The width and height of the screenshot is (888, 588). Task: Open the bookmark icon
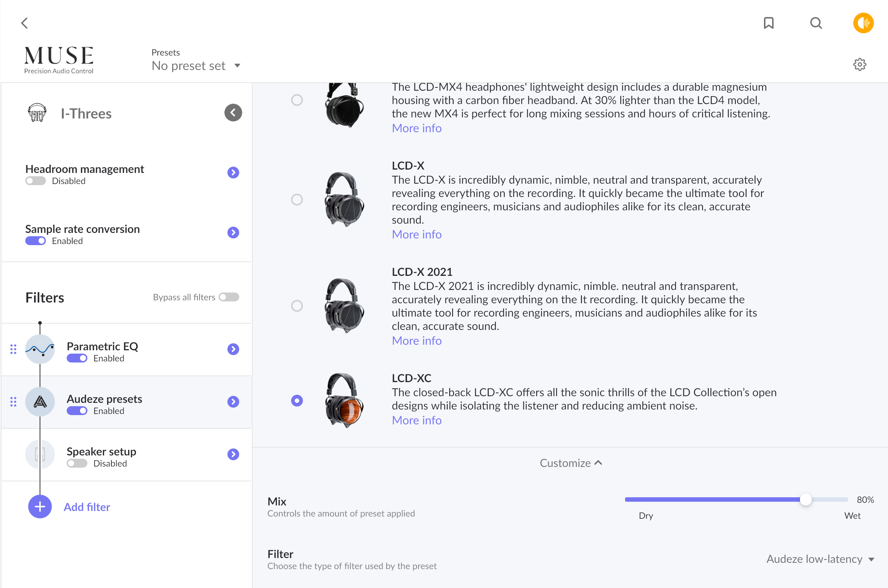pyautogui.click(x=769, y=23)
